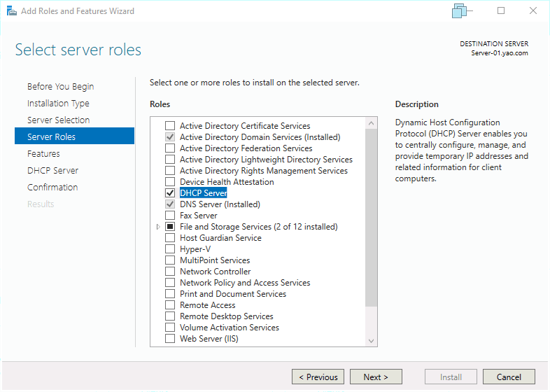Expand the File and Storage Services tree
Viewport: 550px width, 392px height.
click(x=158, y=227)
